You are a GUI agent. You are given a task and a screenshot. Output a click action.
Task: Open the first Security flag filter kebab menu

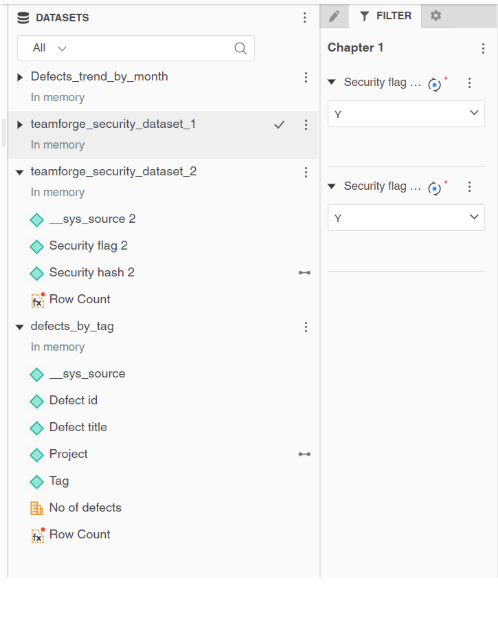pos(470,83)
